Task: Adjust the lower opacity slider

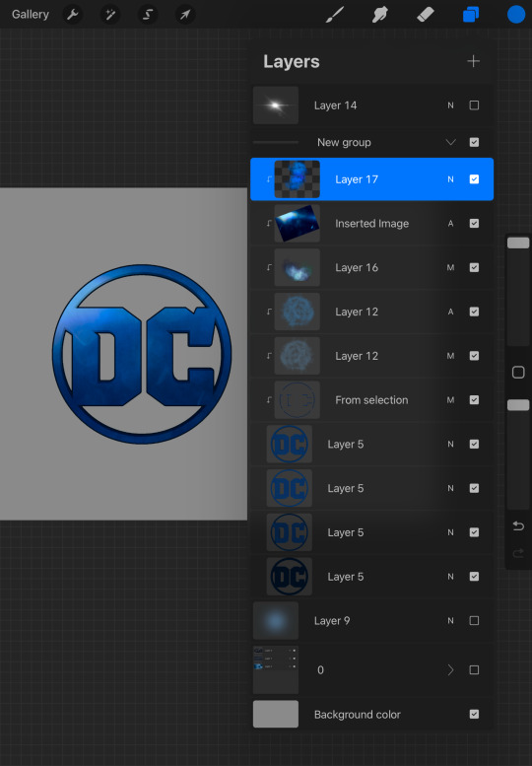Action: 518,405
